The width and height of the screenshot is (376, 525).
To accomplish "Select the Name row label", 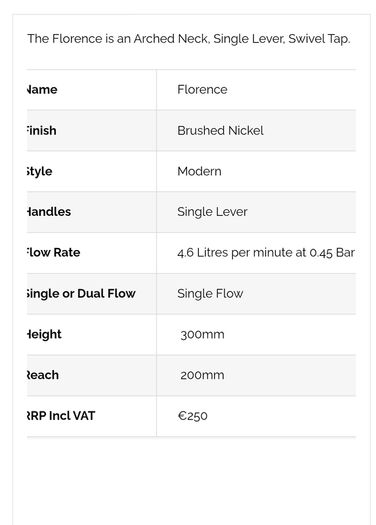I will pos(42,89).
